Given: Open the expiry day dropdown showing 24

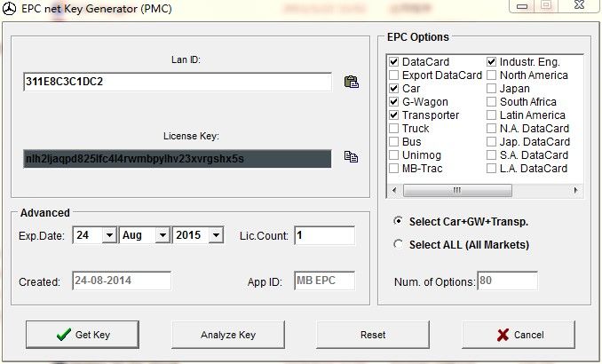Looking at the screenshot, I should click(x=109, y=235).
